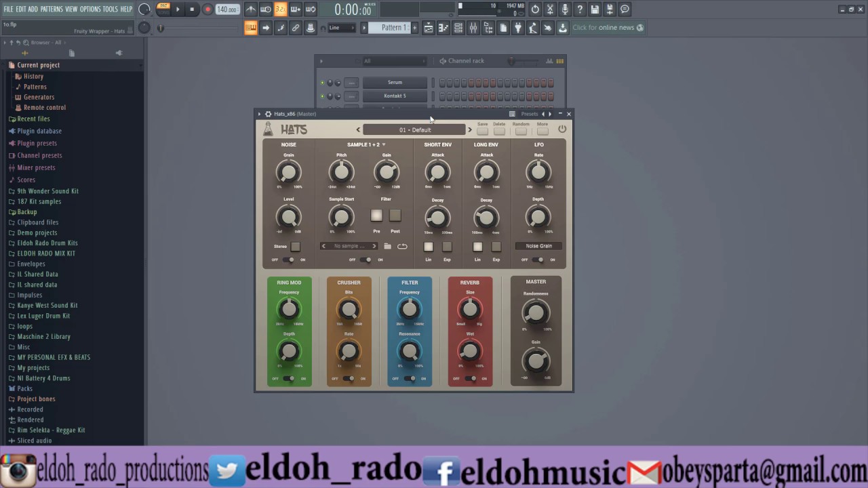Screen dimensions: 868x488
Task: Open the Line snap dropdown
Action: click(x=341, y=28)
